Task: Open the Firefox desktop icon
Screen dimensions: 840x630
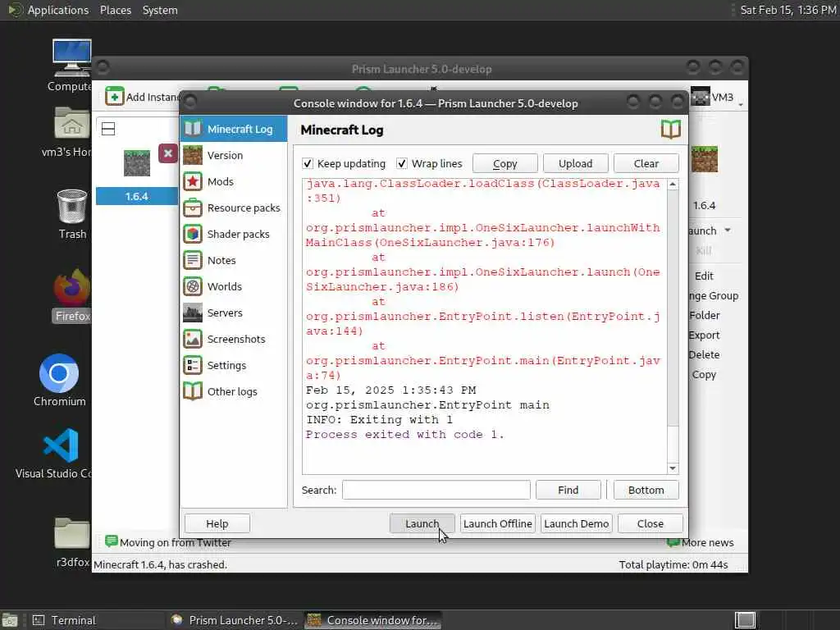Action: 72,295
